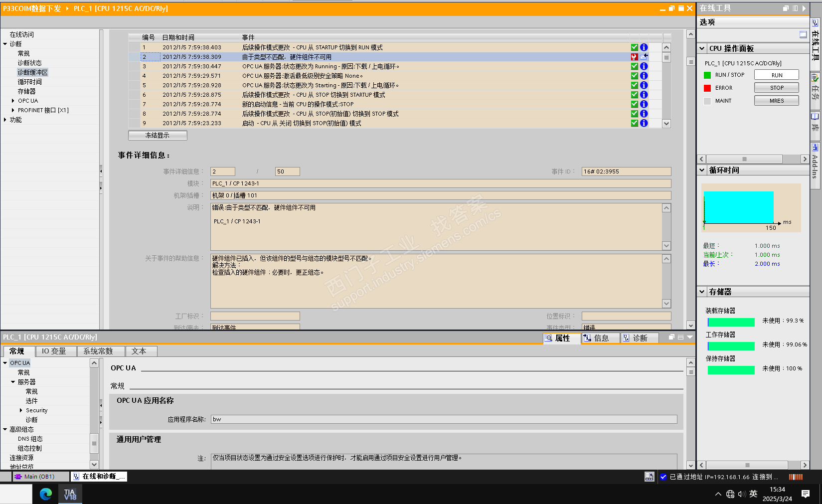
Task: Click the connection status check icon in status bar
Action: (663, 477)
